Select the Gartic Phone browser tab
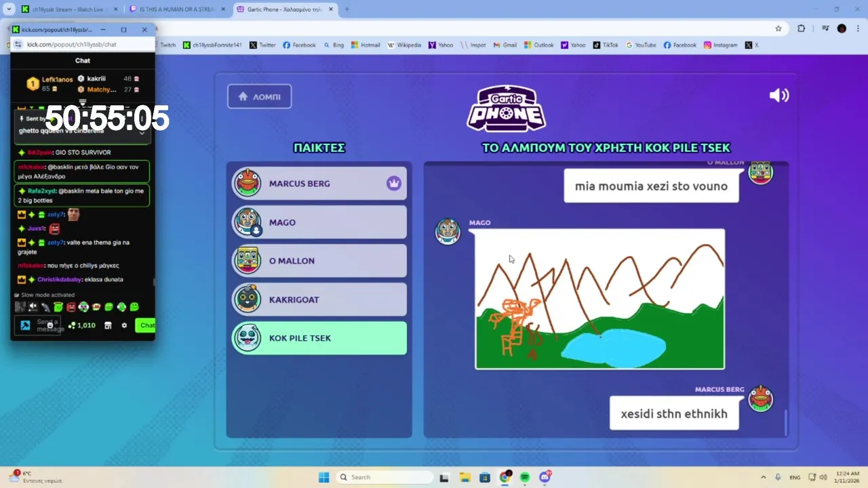 pos(285,9)
